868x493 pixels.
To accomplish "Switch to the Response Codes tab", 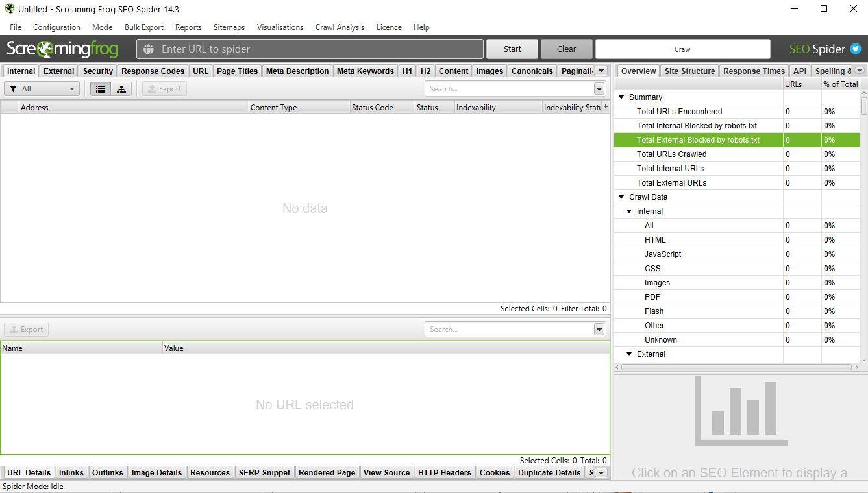I will [153, 71].
